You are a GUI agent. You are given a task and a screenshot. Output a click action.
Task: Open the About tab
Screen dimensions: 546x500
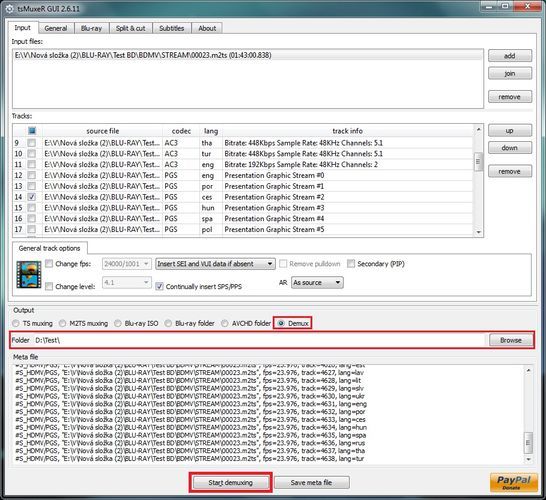click(207, 28)
